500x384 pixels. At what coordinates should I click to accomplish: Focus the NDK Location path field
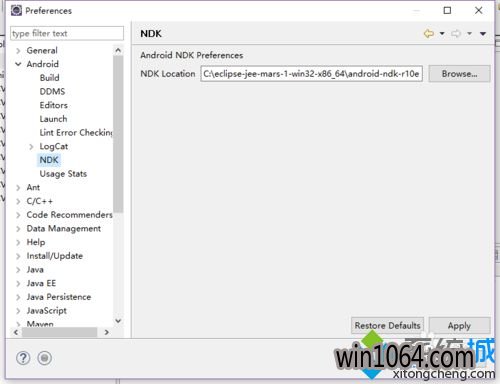click(x=312, y=74)
